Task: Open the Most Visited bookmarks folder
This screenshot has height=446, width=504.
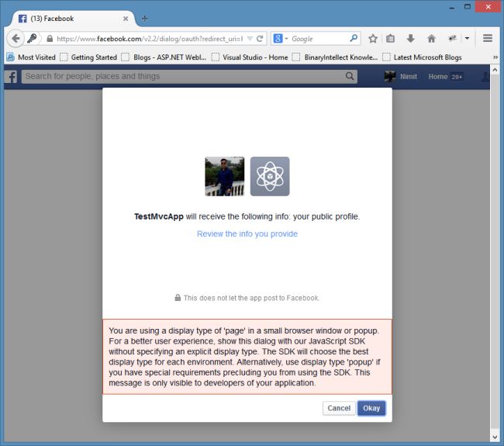Action: pos(31,57)
